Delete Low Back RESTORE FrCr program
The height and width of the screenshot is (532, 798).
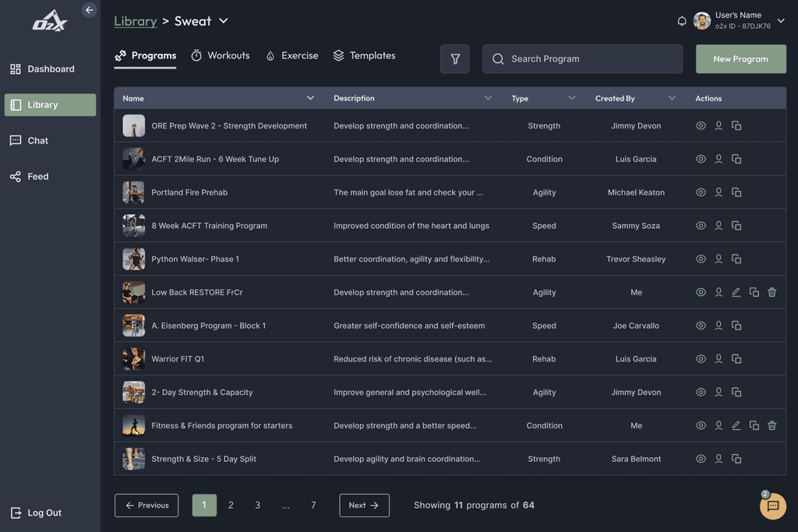click(772, 292)
